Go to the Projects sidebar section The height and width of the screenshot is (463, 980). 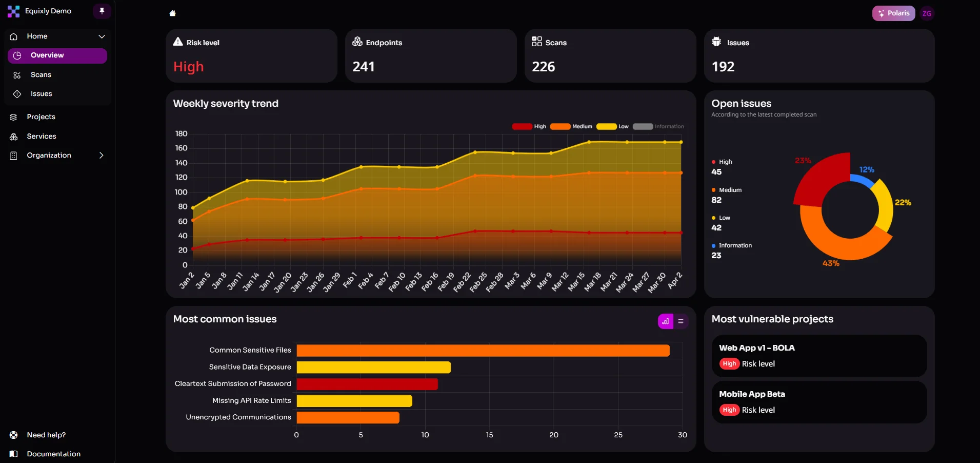(41, 117)
